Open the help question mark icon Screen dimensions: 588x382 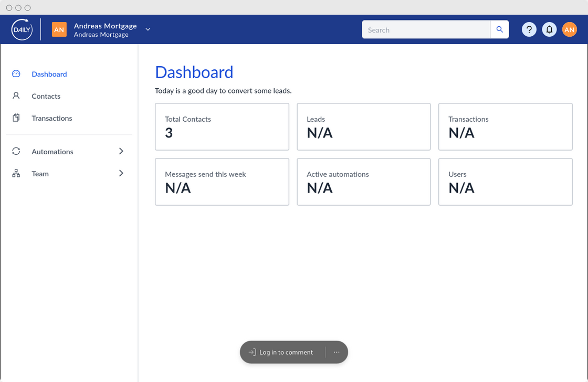(x=529, y=30)
